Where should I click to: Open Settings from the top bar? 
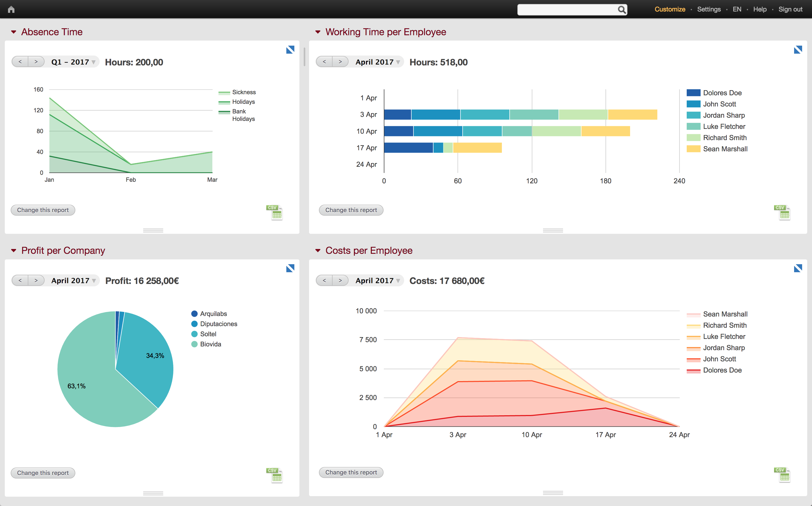[709, 9]
